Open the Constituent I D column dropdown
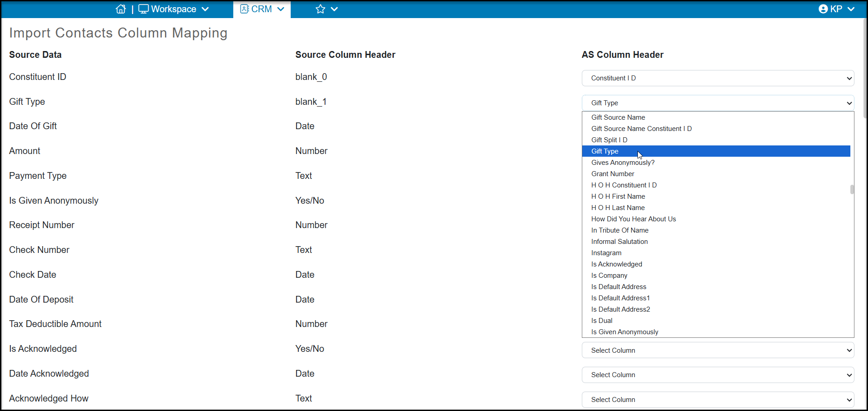Screen dimensions: 868x411 click(718, 78)
